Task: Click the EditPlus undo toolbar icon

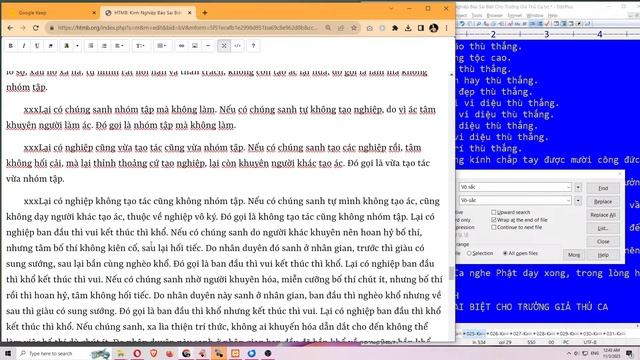Action: (x=462, y=24)
